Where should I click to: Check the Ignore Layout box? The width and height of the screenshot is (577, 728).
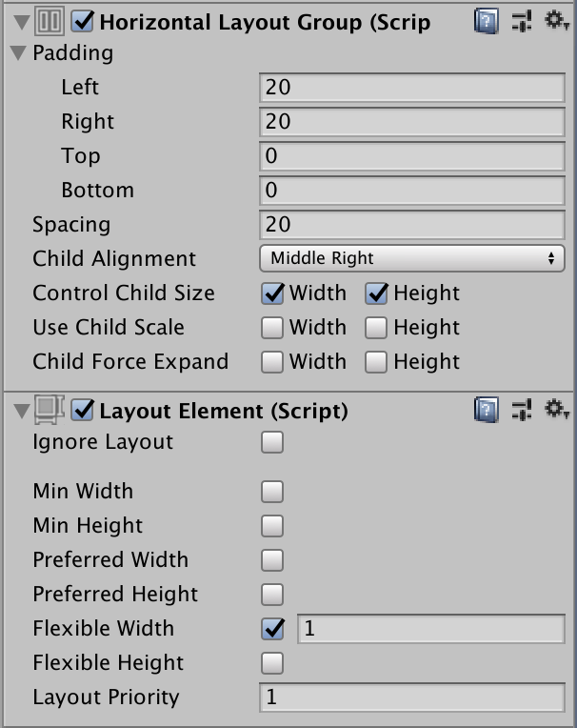click(272, 442)
